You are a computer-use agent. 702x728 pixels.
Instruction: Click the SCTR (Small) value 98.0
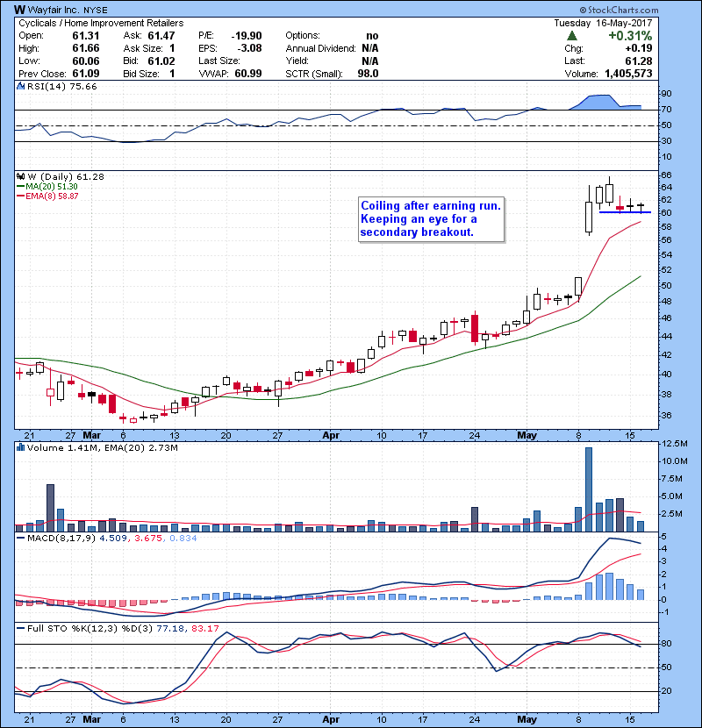(368, 74)
